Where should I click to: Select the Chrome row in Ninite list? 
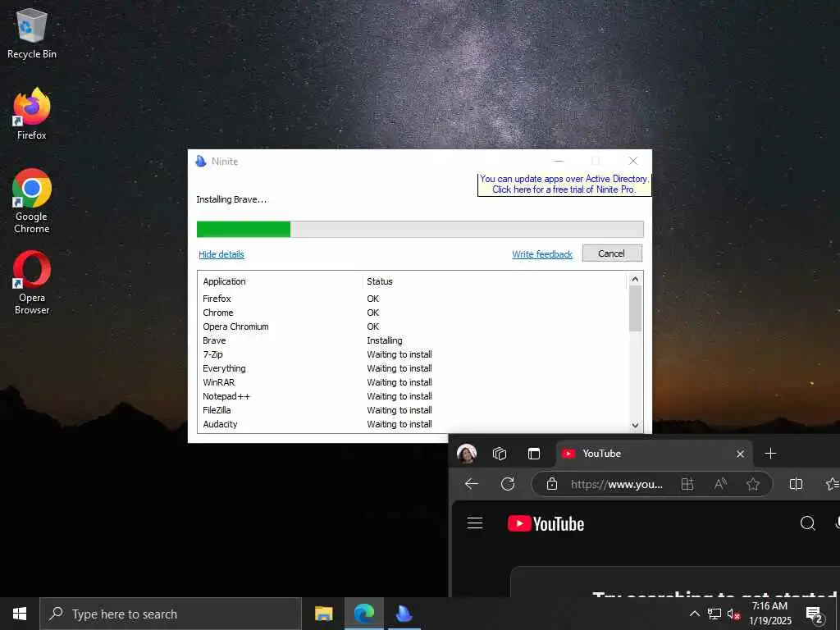tap(413, 313)
